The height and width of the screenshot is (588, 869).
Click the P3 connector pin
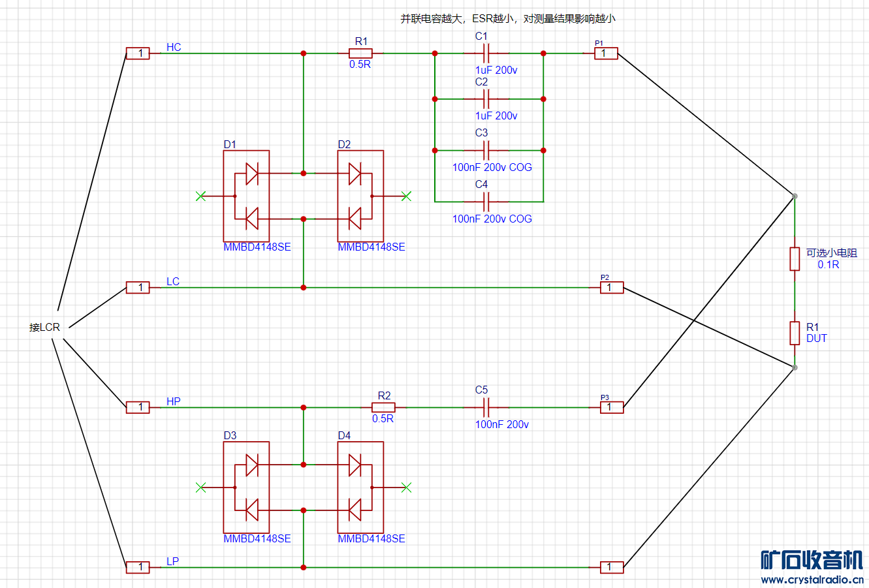tap(612, 407)
